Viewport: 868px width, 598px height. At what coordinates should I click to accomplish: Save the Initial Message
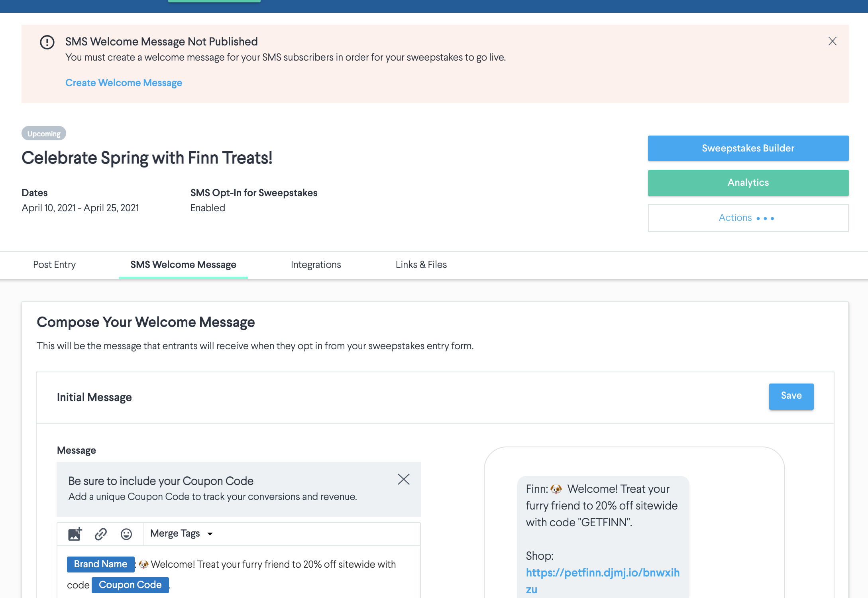click(x=791, y=396)
